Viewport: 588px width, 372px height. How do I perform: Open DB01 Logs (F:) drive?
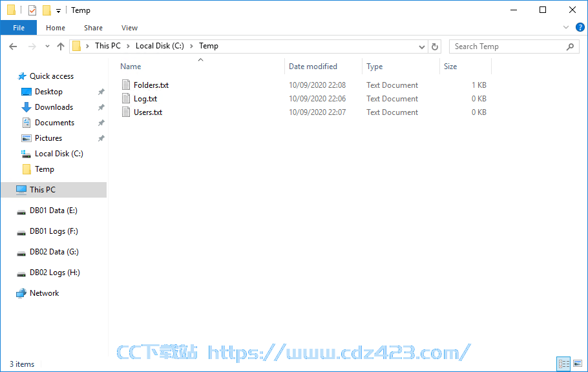[x=54, y=231]
